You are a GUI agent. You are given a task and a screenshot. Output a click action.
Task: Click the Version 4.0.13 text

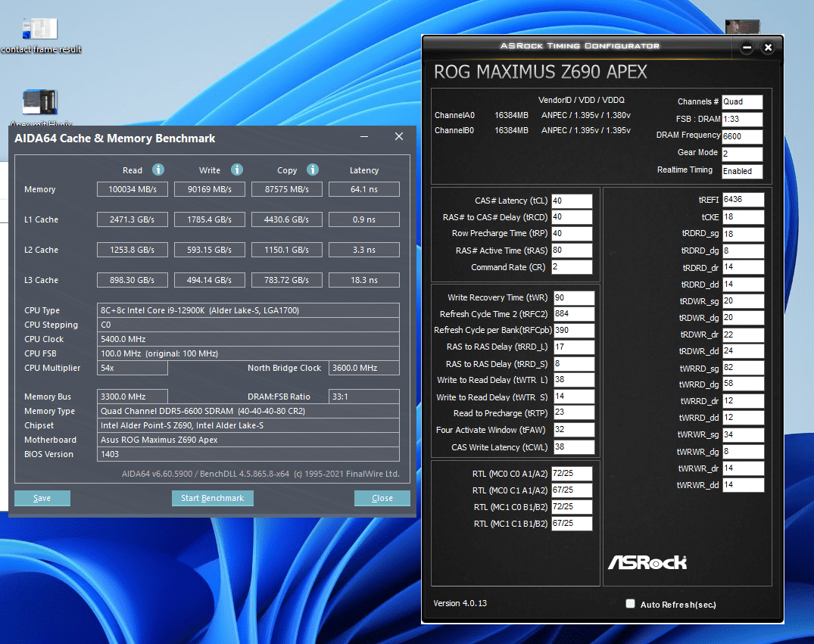(x=460, y=604)
